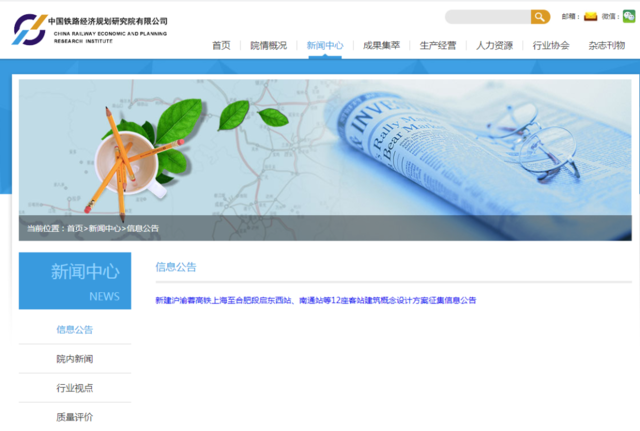
Task: Select 质量评价 in the left sidebar
Action: coord(75,417)
